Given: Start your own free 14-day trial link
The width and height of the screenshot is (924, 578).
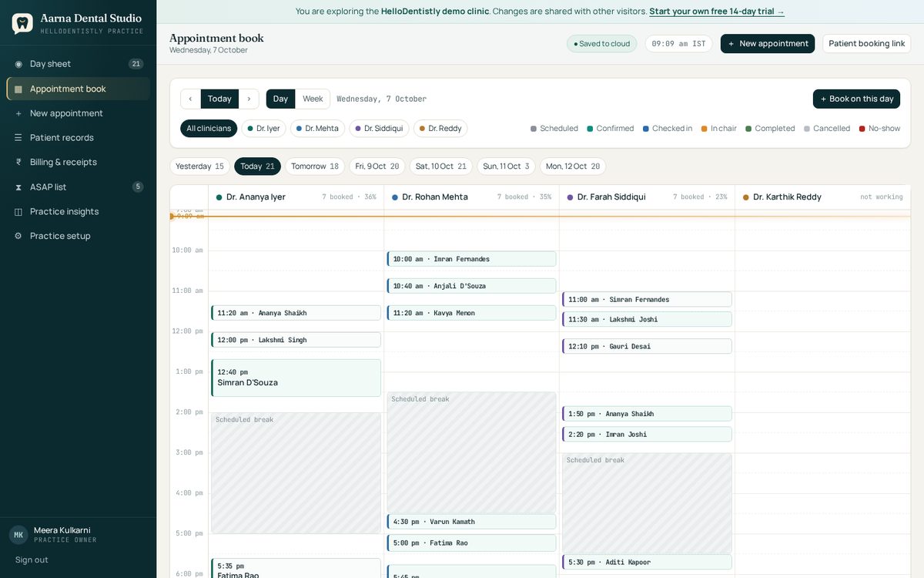Looking at the screenshot, I should click(x=717, y=12).
